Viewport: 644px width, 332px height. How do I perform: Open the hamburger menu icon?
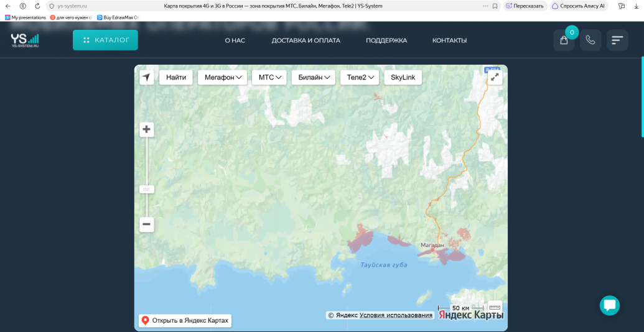tap(617, 40)
